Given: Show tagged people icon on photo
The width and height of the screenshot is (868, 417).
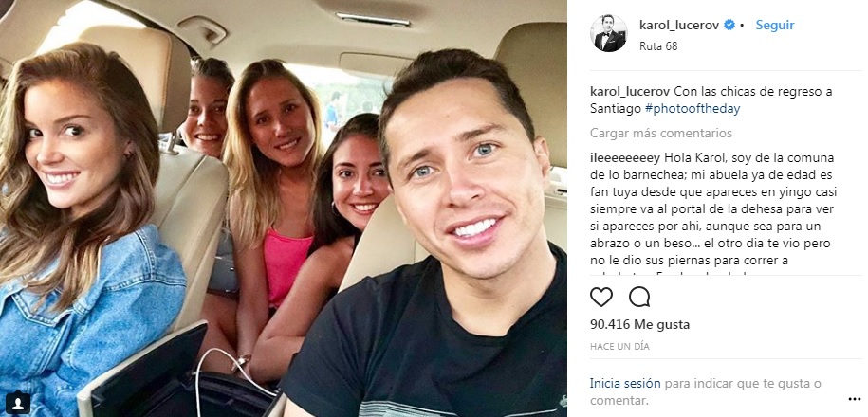Looking at the screenshot, I should 18,402.
